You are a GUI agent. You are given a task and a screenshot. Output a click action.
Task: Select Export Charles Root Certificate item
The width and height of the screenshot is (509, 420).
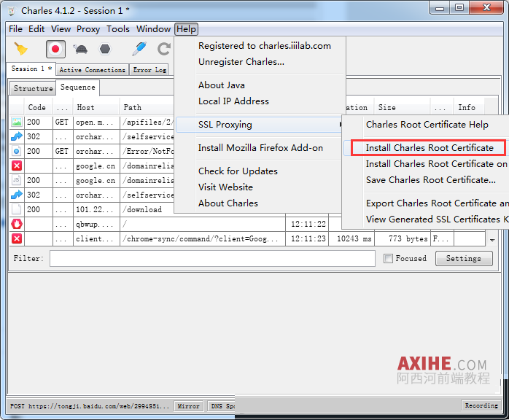click(437, 203)
